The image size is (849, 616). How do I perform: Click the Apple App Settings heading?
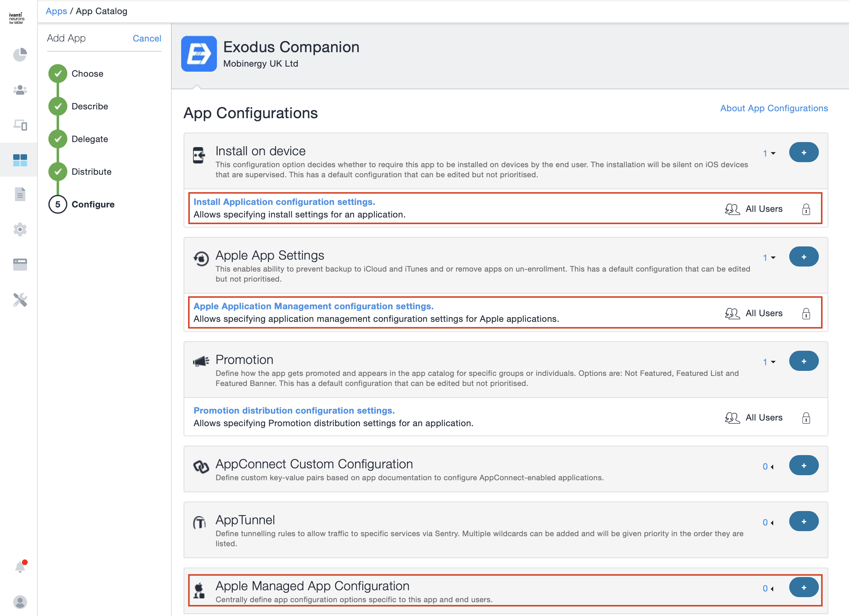tap(269, 255)
